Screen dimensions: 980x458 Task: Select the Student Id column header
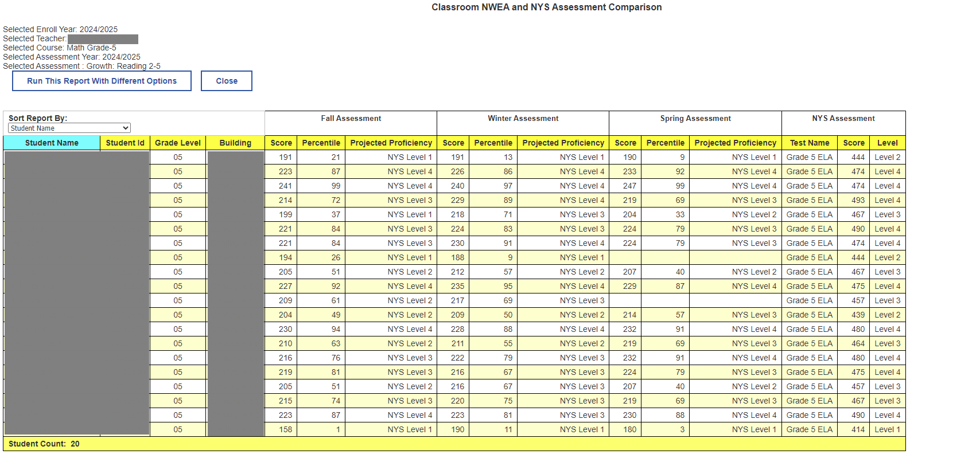[x=125, y=143]
